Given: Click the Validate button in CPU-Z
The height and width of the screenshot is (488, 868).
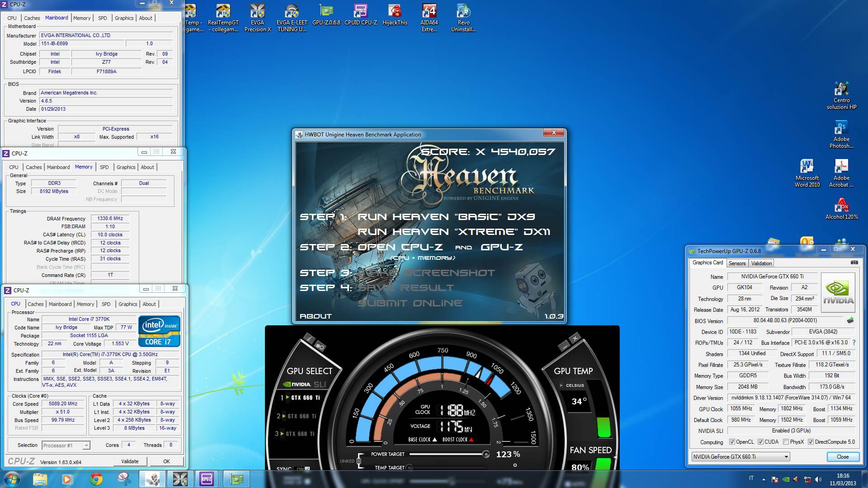Looking at the screenshot, I should click(x=130, y=461).
